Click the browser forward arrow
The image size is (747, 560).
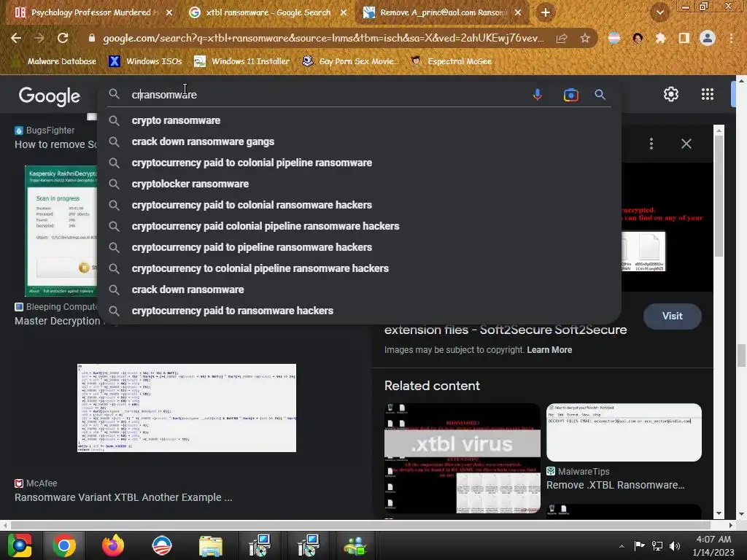tap(39, 38)
